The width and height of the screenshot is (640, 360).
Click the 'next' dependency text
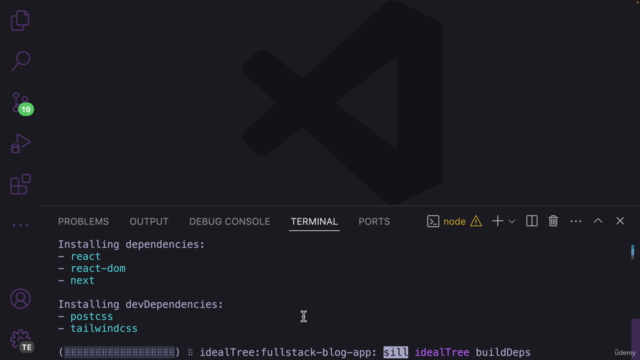click(x=82, y=280)
